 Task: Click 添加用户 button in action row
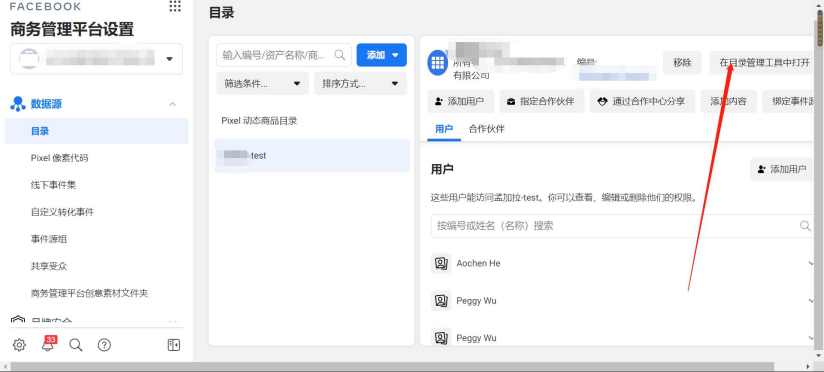460,101
